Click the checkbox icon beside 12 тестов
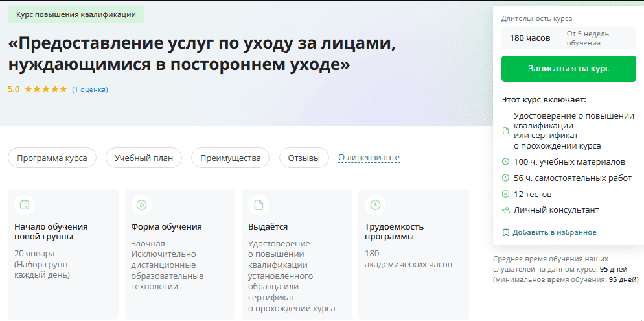 coord(506,194)
